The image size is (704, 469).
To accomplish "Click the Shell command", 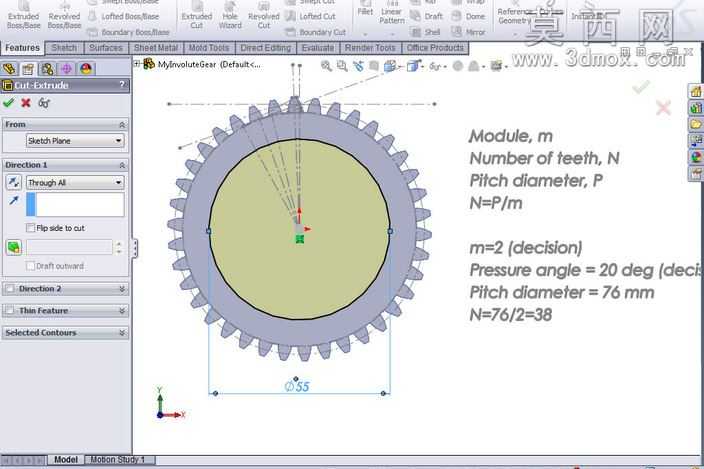I will point(427,32).
